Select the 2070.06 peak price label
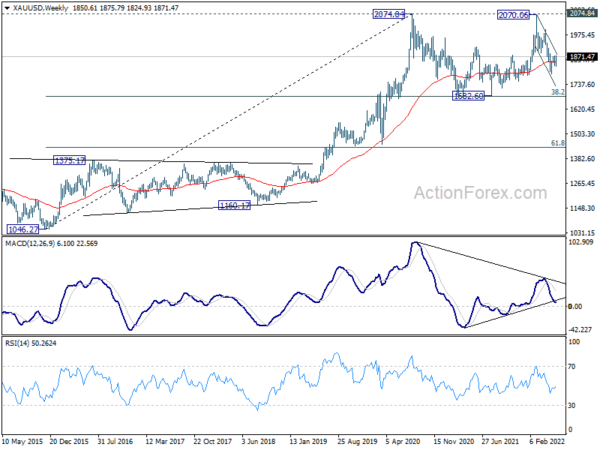The image size is (600, 450). pos(513,15)
